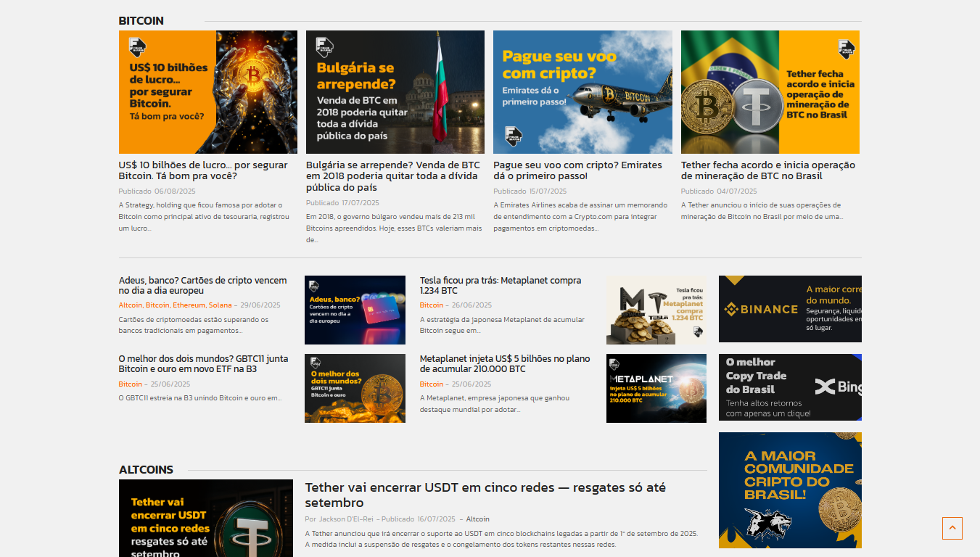Read 'Tether fecha acordo' headline link

[x=767, y=170]
